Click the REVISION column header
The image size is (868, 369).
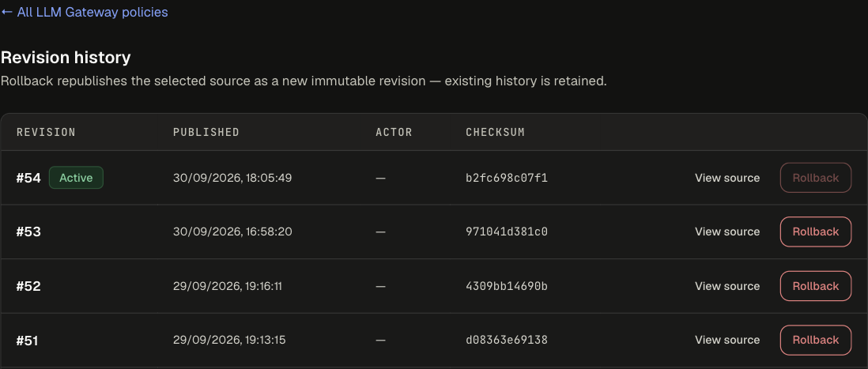[x=46, y=132]
